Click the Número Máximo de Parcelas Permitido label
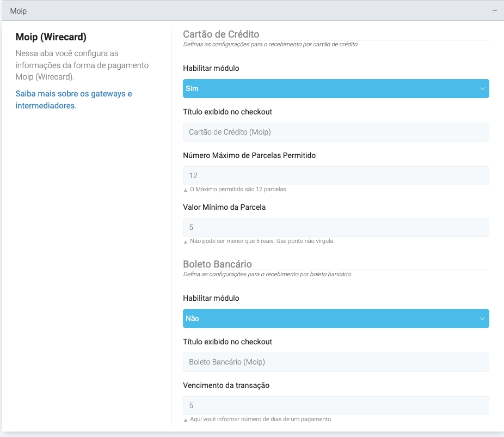This screenshot has width=504, height=437. point(249,155)
